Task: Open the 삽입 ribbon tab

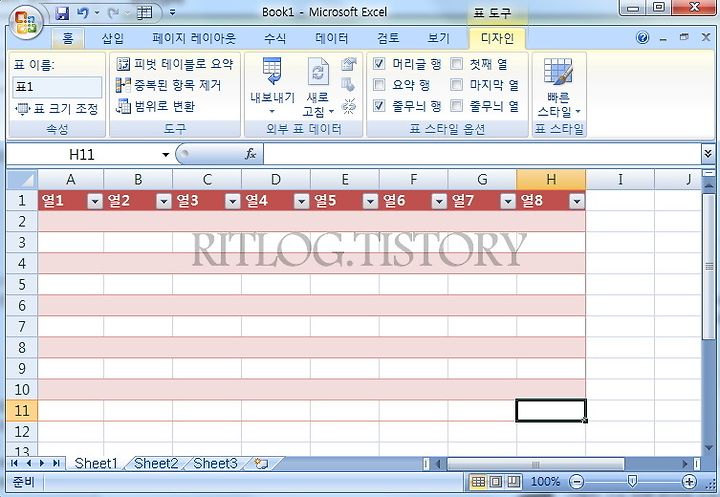Action: tap(112, 38)
